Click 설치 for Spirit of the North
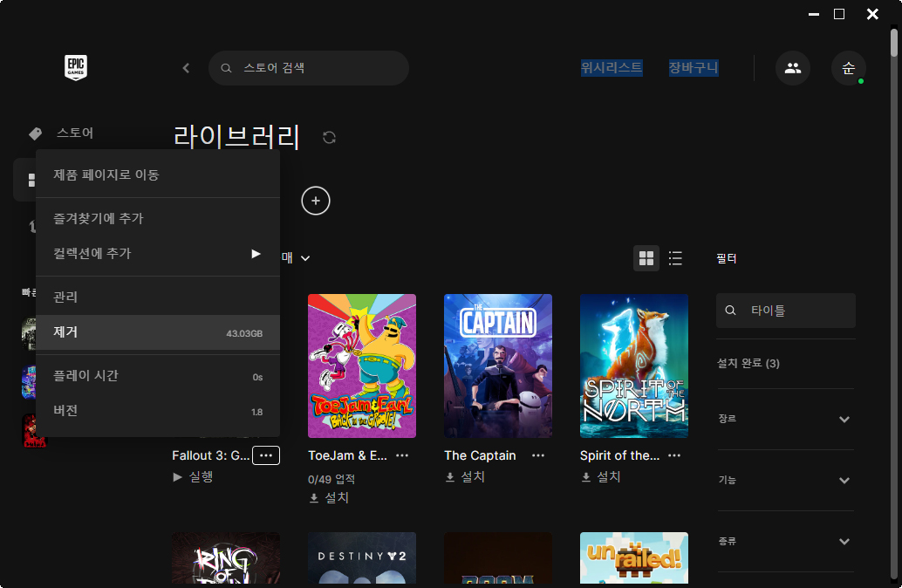Viewport: 902px width, 588px height. click(x=609, y=477)
